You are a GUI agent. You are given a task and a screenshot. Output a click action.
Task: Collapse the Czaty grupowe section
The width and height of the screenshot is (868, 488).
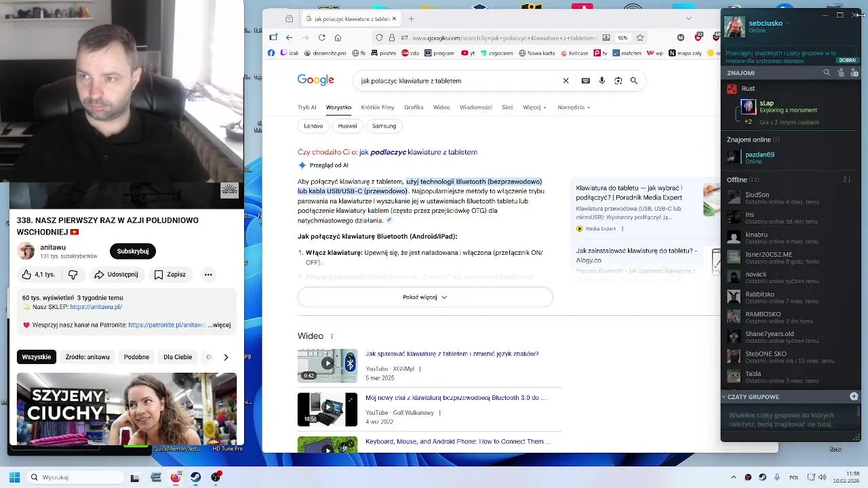coord(724,396)
